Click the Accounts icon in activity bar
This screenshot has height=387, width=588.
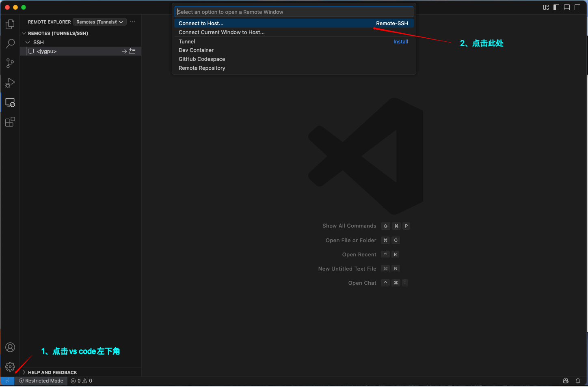[x=10, y=347]
